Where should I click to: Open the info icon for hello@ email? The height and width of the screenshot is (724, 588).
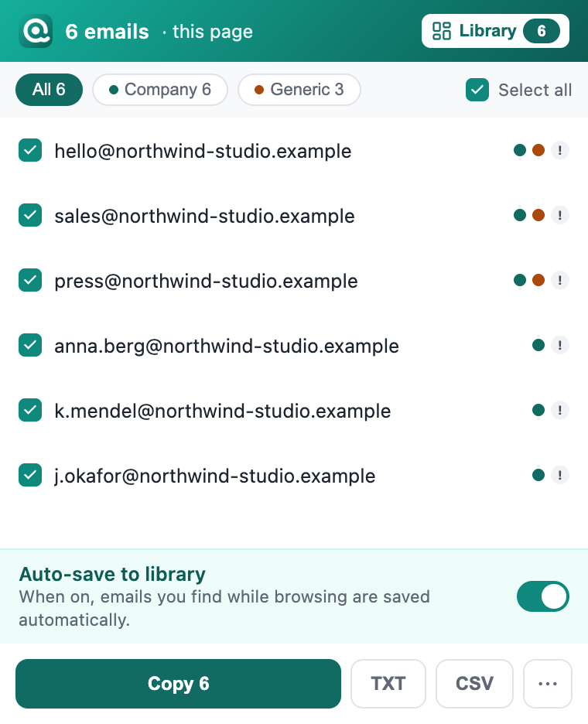[x=560, y=150]
